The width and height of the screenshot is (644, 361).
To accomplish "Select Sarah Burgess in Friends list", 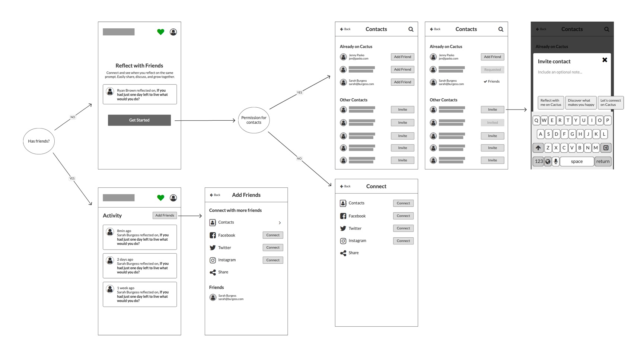I will click(x=227, y=297).
